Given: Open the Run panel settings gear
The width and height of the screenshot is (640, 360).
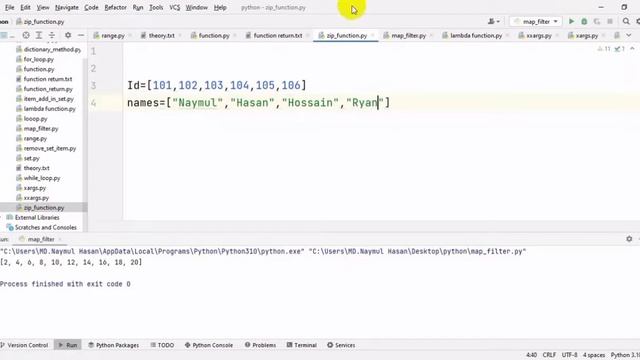Looking at the screenshot, I should [x=629, y=239].
